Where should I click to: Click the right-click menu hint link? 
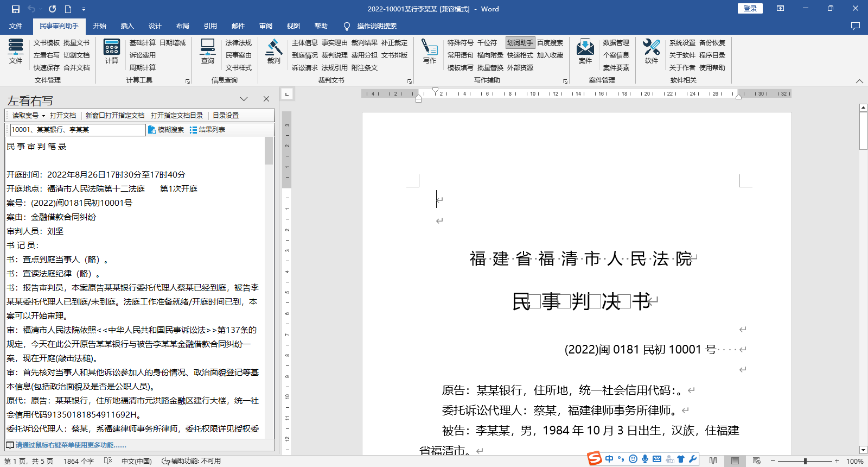(x=71, y=445)
